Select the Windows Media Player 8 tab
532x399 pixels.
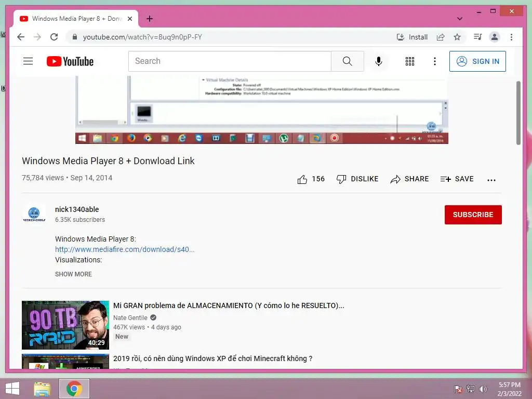pyautogui.click(x=76, y=19)
